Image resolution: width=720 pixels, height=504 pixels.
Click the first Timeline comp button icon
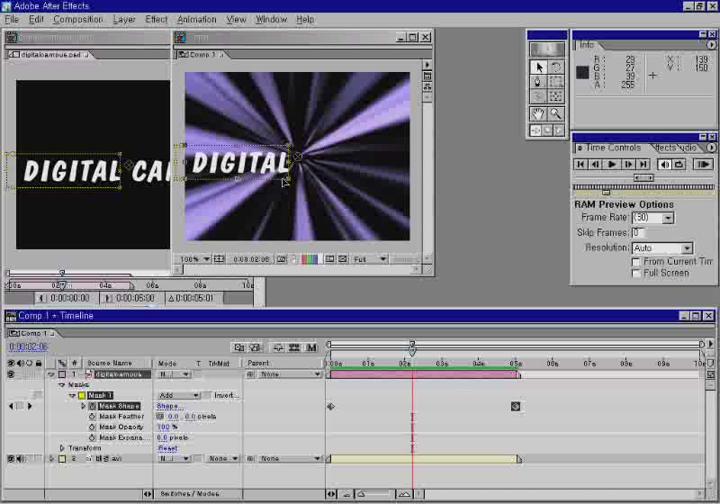tap(239, 348)
